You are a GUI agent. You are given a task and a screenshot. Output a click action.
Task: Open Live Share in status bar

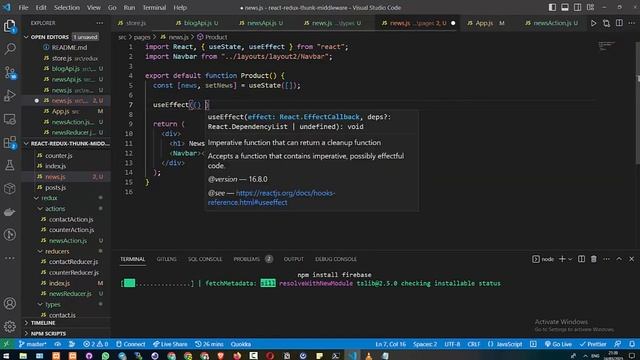pyautogui.click(x=170, y=344)
